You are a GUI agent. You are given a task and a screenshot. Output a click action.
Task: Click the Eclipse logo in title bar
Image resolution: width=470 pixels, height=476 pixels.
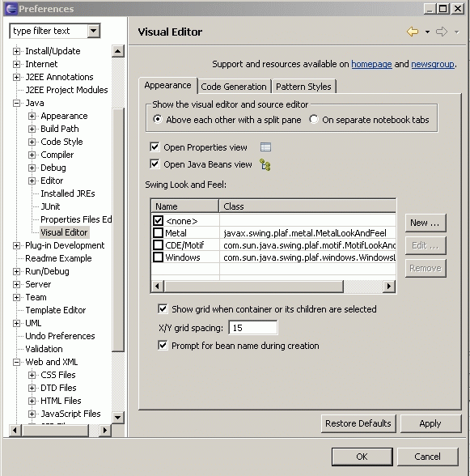(x=11, y=8)
